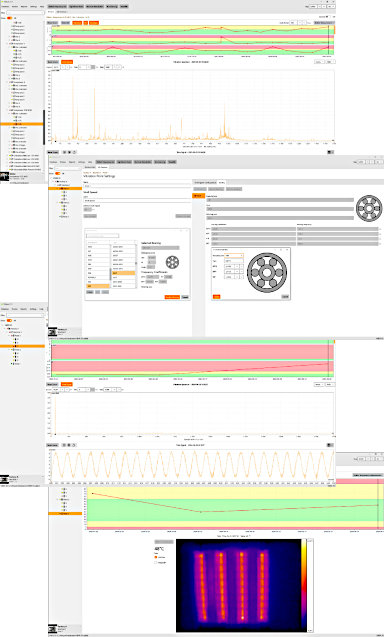
Task: Click the tallest peak in the top window's spectrum chart
Action: coord(73,108)
